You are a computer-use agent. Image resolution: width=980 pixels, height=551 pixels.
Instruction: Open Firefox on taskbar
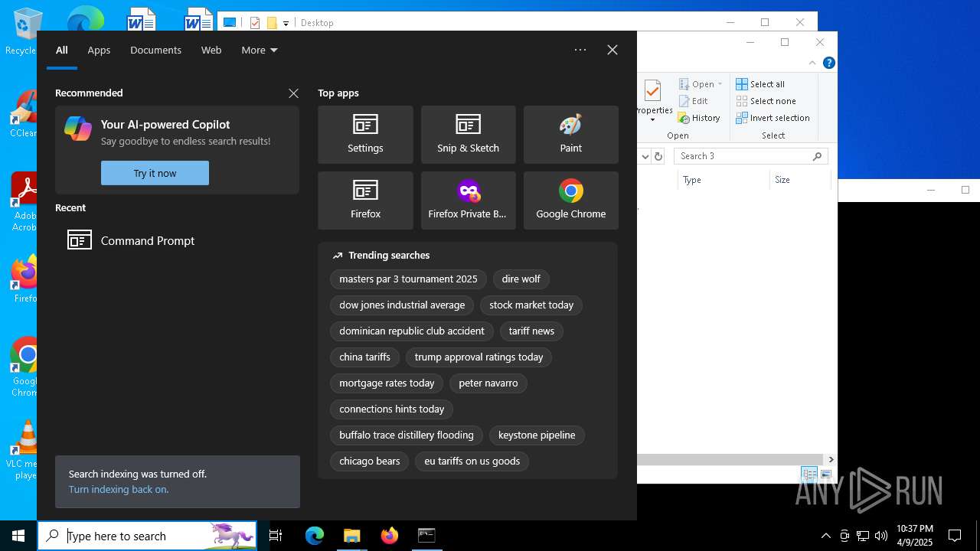click(389, 536)
